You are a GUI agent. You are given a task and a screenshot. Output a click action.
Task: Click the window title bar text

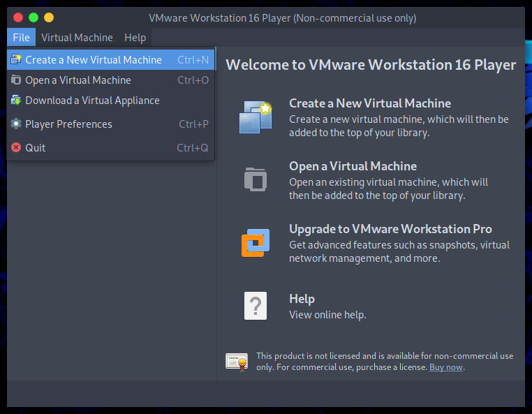tap(282, 18)
